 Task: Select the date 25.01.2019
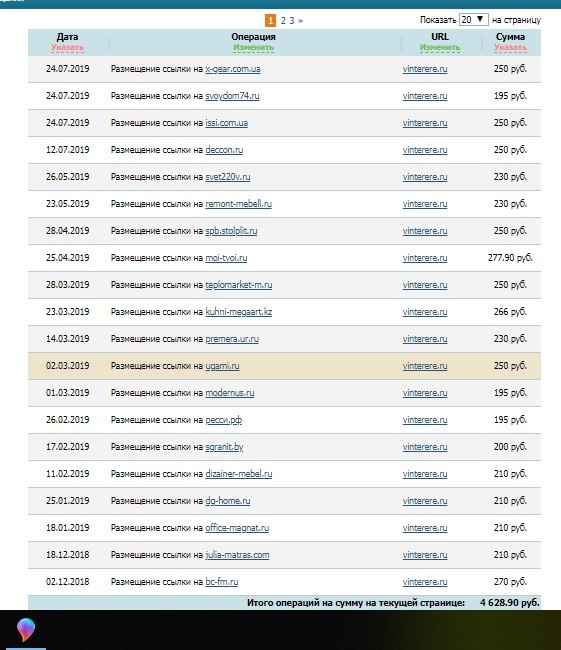point(68,501)
